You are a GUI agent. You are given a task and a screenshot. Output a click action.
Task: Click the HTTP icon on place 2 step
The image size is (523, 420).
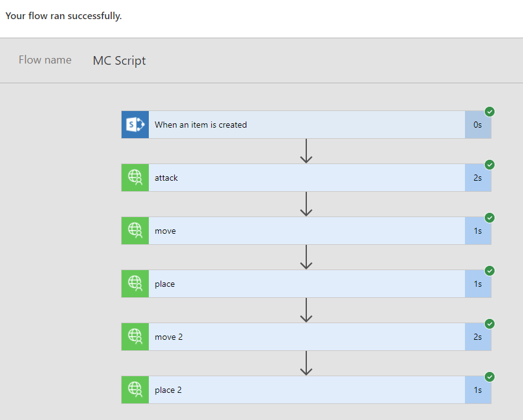[135, 390]
